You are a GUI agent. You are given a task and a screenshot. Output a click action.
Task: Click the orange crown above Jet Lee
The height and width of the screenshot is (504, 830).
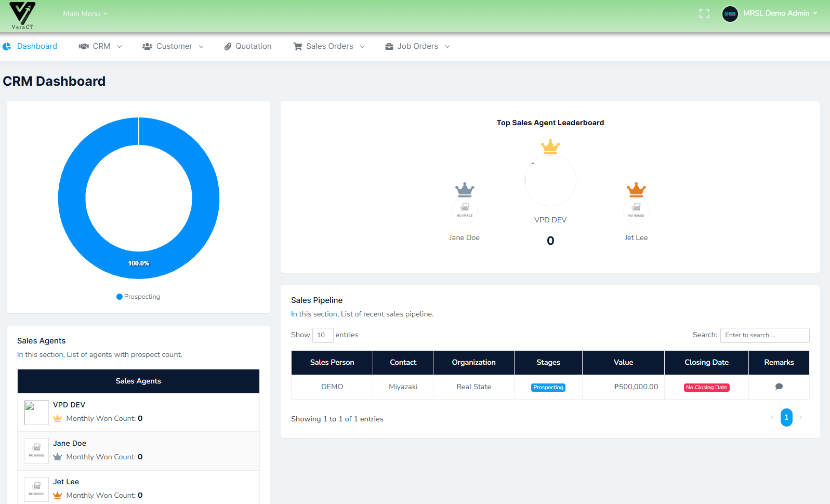coord(636,190)
